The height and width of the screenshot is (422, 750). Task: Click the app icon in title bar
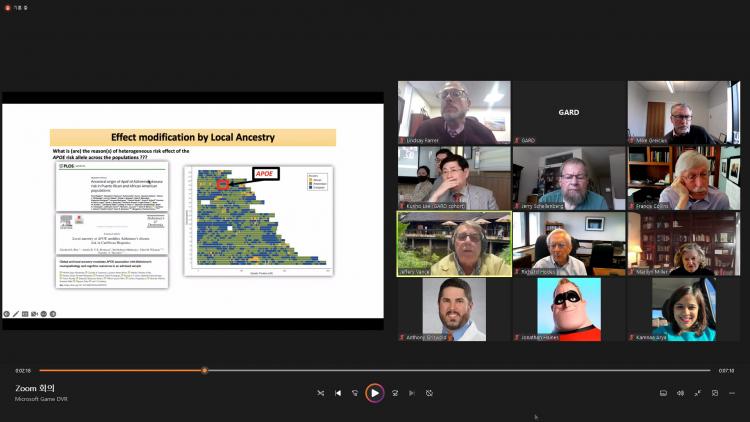pyautogui.click(x=7, y=6)
